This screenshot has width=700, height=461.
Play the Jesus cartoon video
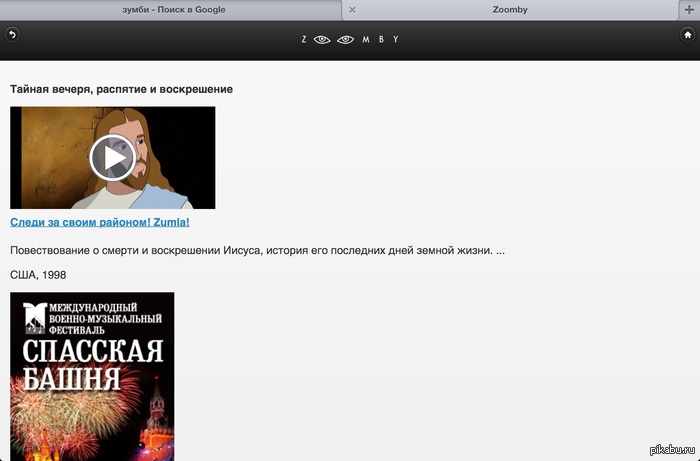112,157
